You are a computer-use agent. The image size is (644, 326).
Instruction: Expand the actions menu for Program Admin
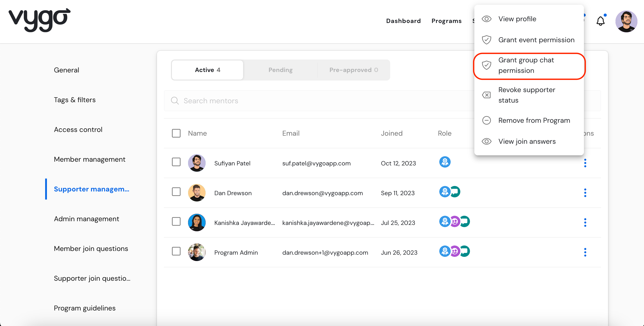585,252
